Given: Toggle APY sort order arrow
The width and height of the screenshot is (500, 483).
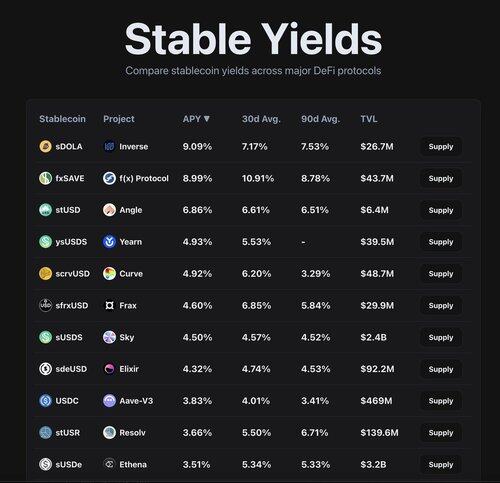Looking at the screenshot, I should pyautogui.click(x=207, y=119).
